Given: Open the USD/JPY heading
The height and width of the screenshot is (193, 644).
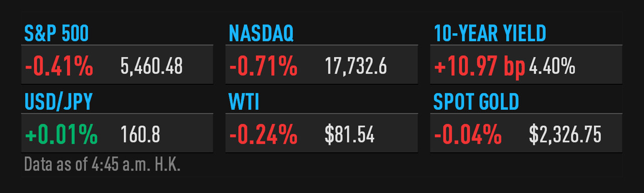Looking at the screenshot, I should pos(59,102).
